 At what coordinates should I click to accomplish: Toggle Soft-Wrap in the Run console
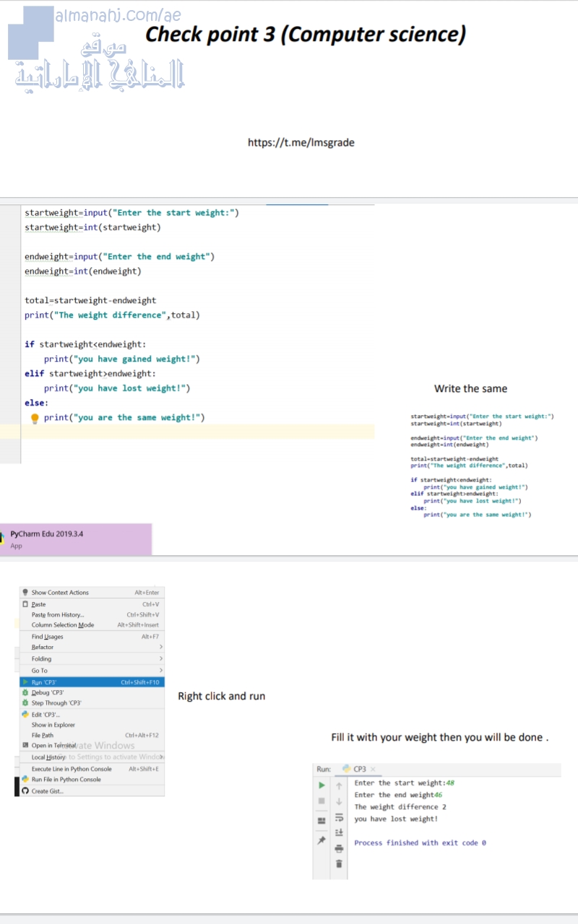click(x=338, y=819)
